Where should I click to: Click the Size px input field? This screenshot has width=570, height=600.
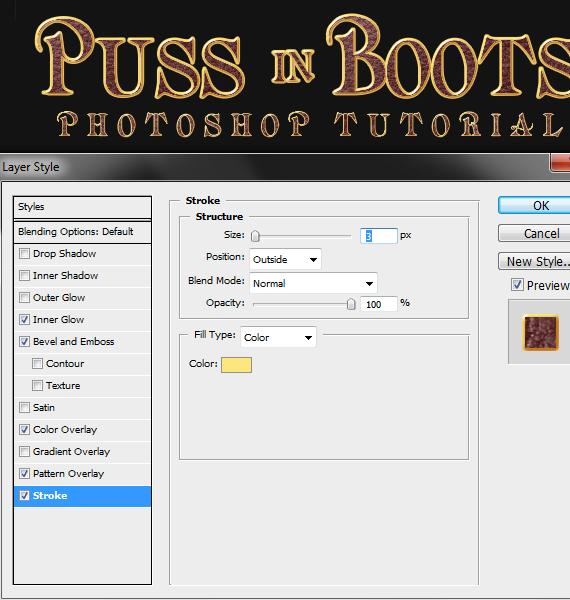(378, 236)
